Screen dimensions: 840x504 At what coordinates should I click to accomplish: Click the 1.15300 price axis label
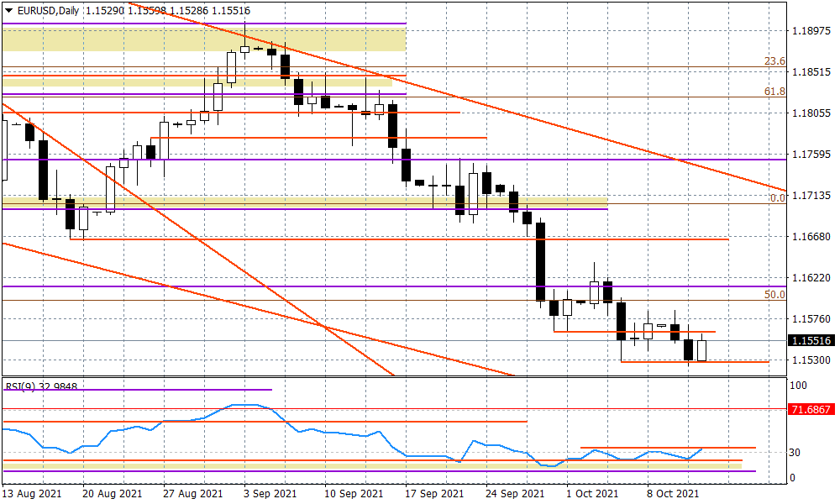pos(811,360)
